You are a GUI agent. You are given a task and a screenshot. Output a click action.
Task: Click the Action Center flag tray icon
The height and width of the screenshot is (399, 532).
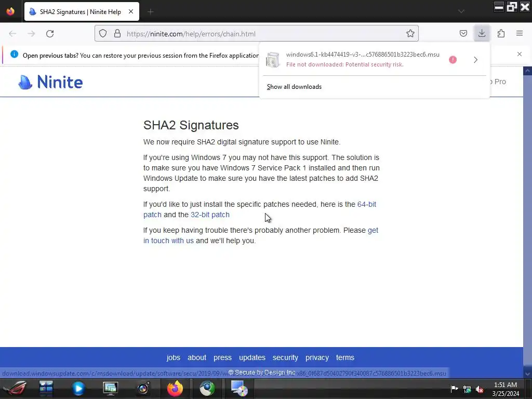pos(454,389)
